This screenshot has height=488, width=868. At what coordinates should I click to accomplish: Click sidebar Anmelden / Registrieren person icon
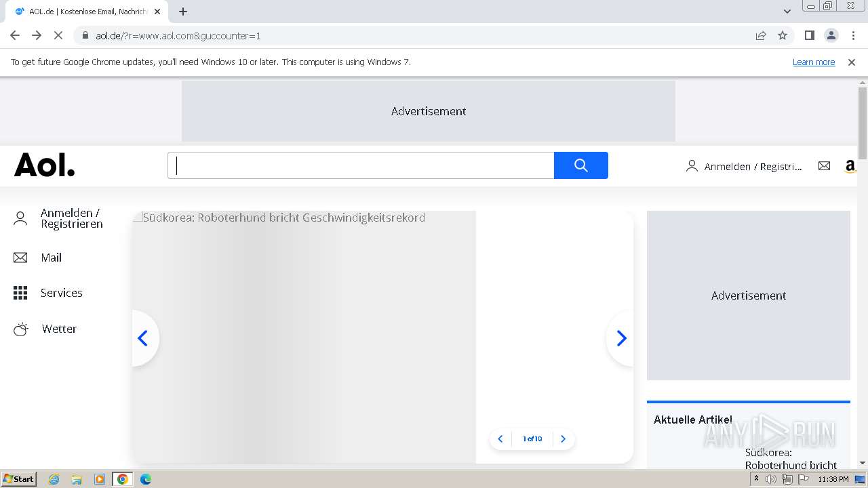(x=20, y=218)
